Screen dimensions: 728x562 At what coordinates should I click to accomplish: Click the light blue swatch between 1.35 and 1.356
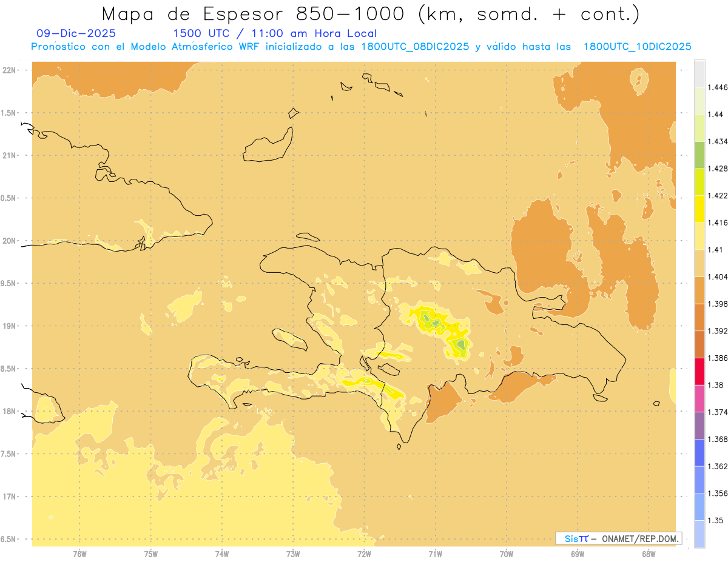(699, 507)
